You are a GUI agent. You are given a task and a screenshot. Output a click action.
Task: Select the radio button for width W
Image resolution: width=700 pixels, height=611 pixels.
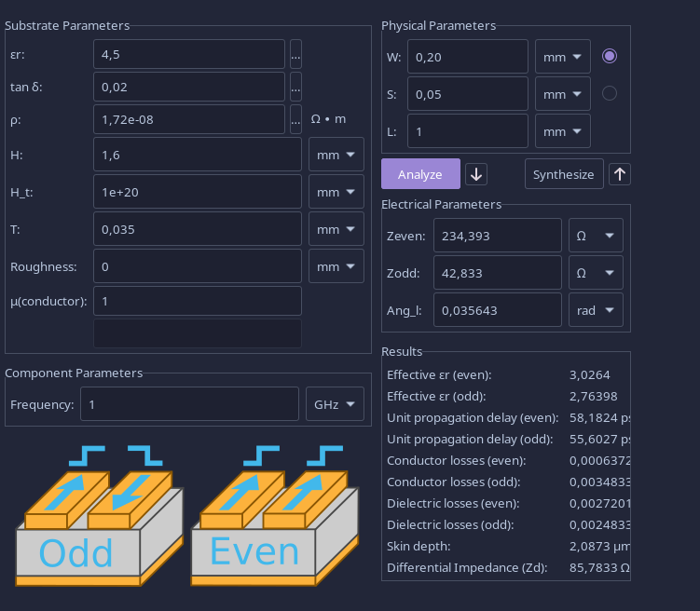pos(610,56)
